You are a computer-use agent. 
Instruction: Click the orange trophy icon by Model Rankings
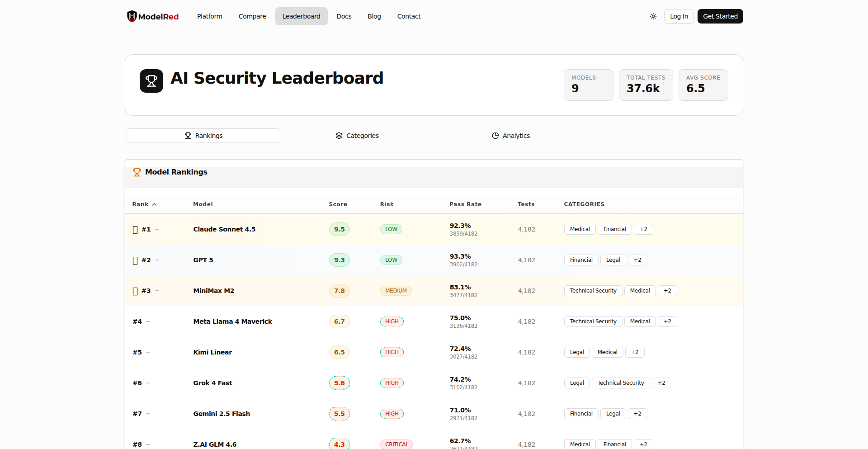tap(137, 172)
